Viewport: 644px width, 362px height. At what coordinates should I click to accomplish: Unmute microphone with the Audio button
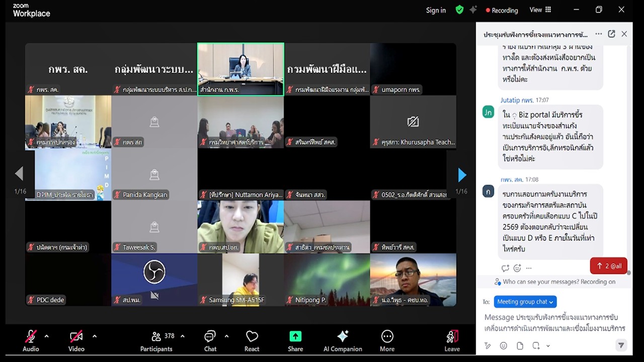click(31, 341)
